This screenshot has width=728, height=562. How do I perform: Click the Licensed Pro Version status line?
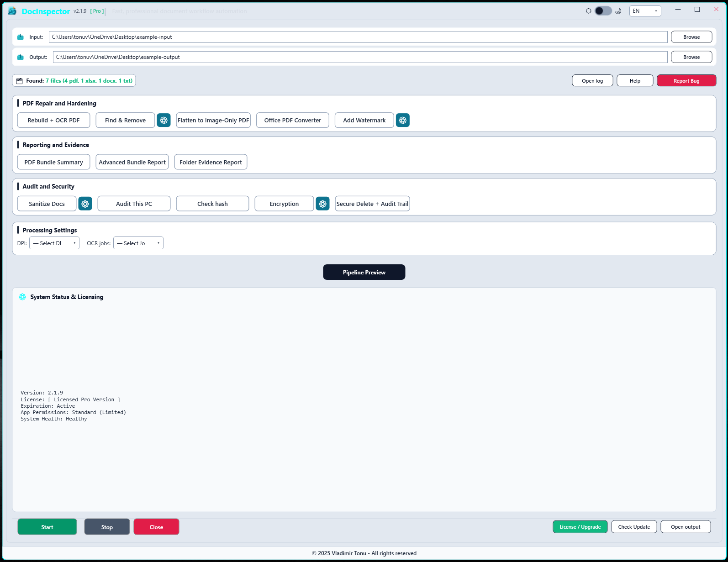coord(70,399)
